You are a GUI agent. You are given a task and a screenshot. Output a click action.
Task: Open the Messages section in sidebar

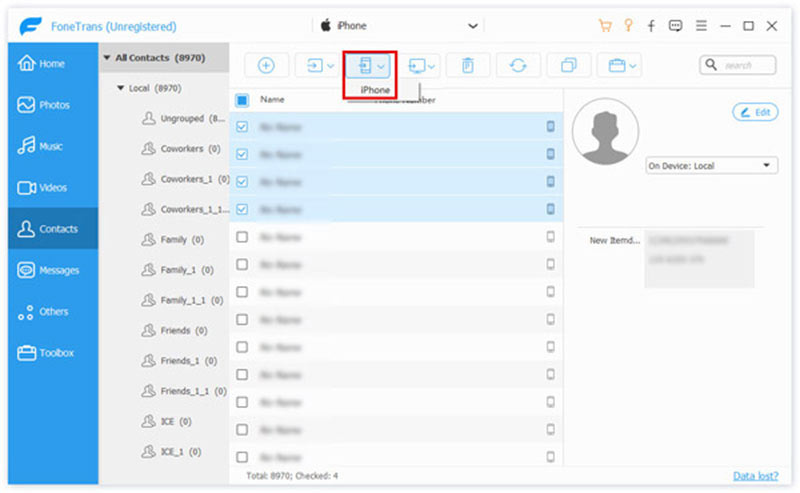[x=49, y=270]
